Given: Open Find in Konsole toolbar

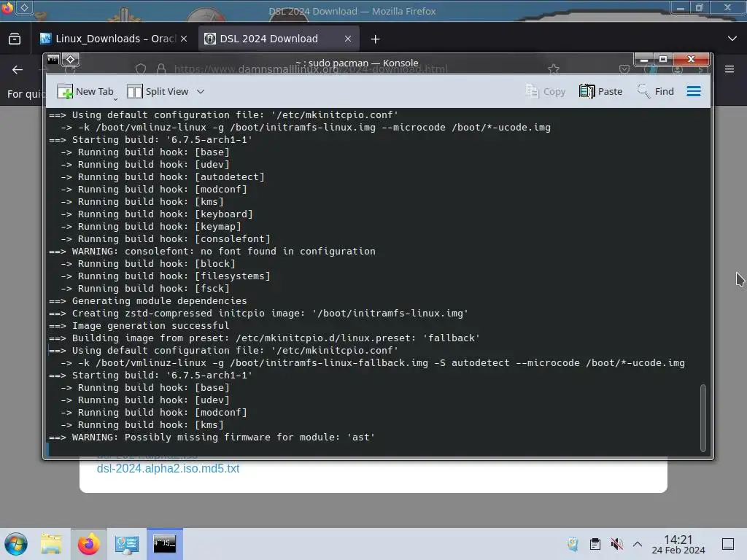Looking at the screenshot, I should (656, 91).
